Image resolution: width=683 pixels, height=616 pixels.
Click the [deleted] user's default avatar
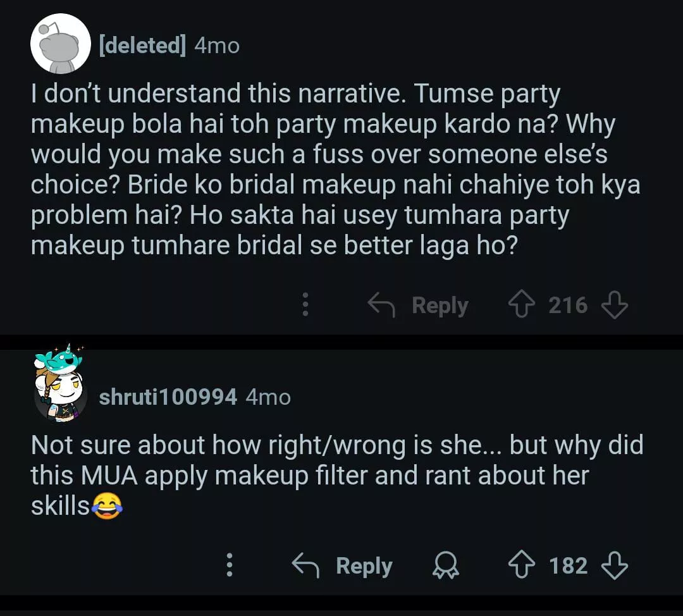pyautogui.click(x=61, y=44)
